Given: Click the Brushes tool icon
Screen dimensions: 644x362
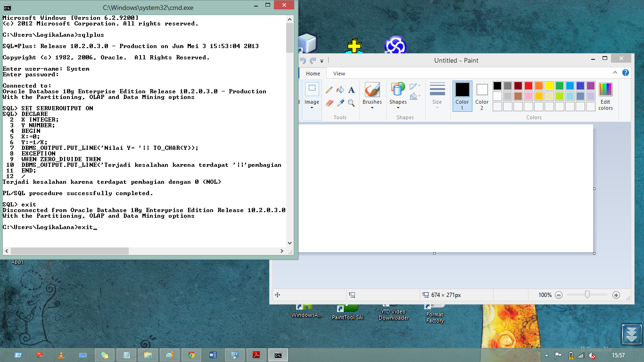Looking at the screenshot, I should coord(372,90).
